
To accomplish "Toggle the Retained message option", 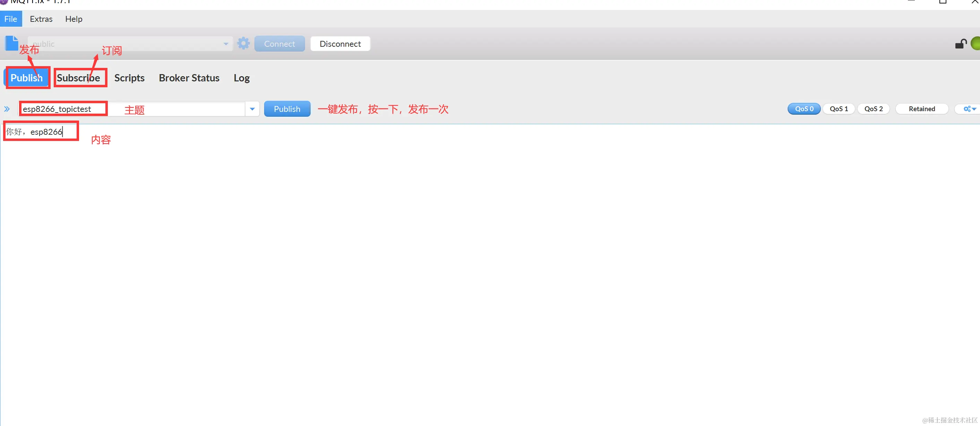I will [921, 109].
